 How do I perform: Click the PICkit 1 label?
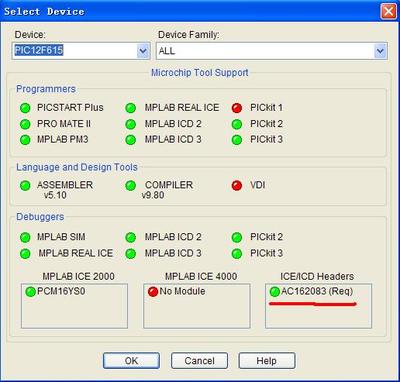266,108
